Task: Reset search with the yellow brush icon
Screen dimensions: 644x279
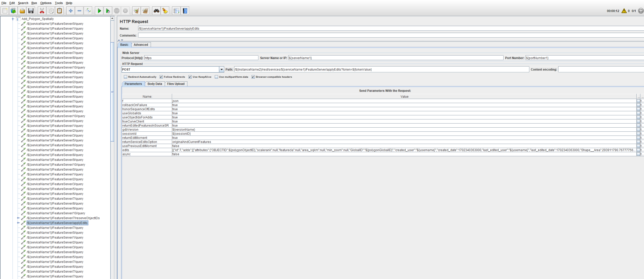Action: (x=165, y=11)
